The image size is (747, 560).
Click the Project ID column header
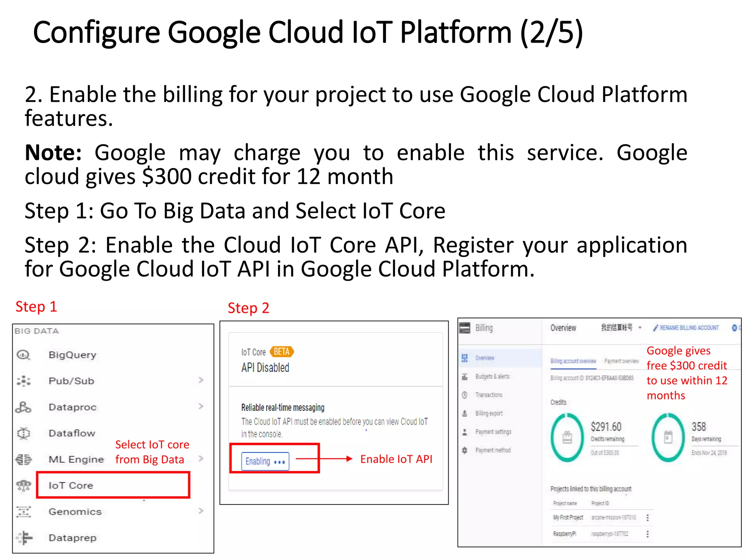(x=600, y=503)
